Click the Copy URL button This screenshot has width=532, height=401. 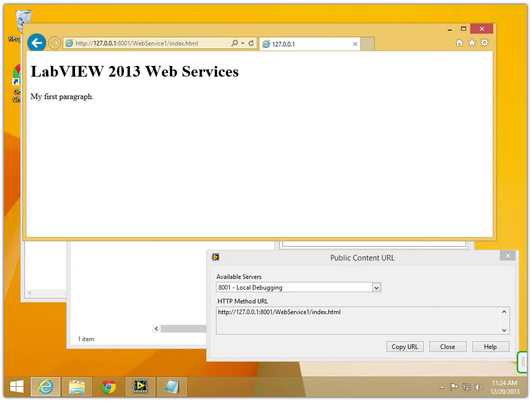(x=404, y=347)
